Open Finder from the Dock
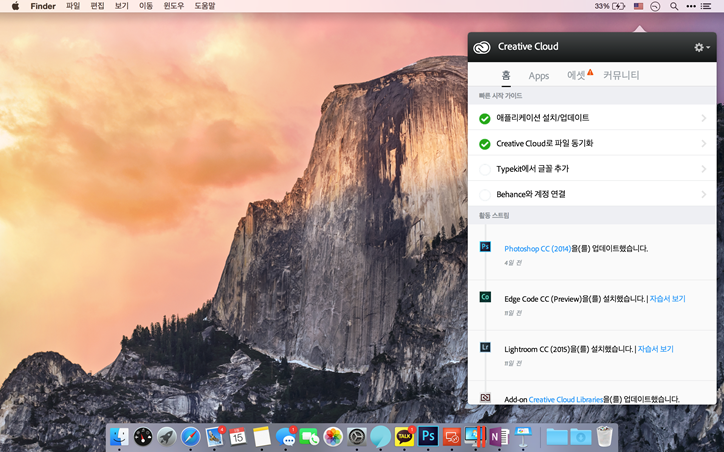Image resolution: width=724 pixels, height=452 pixels. pos(119,436)
